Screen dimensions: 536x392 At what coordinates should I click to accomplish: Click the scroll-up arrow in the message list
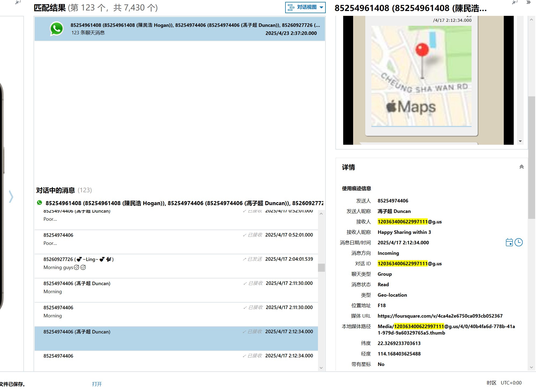click(321, 214)
